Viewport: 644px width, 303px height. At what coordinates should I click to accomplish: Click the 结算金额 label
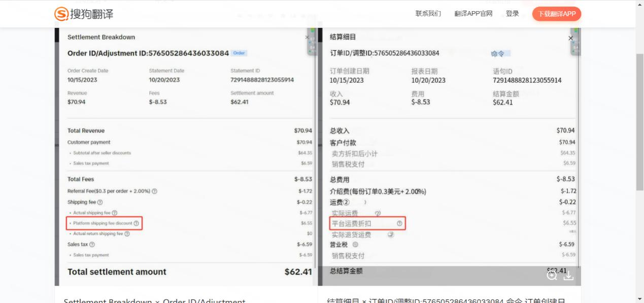point(506,94)
